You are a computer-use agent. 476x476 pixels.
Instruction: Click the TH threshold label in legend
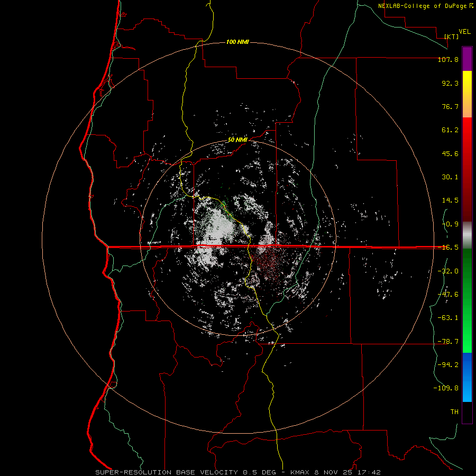pyautogui.click(x=454, y=412)
